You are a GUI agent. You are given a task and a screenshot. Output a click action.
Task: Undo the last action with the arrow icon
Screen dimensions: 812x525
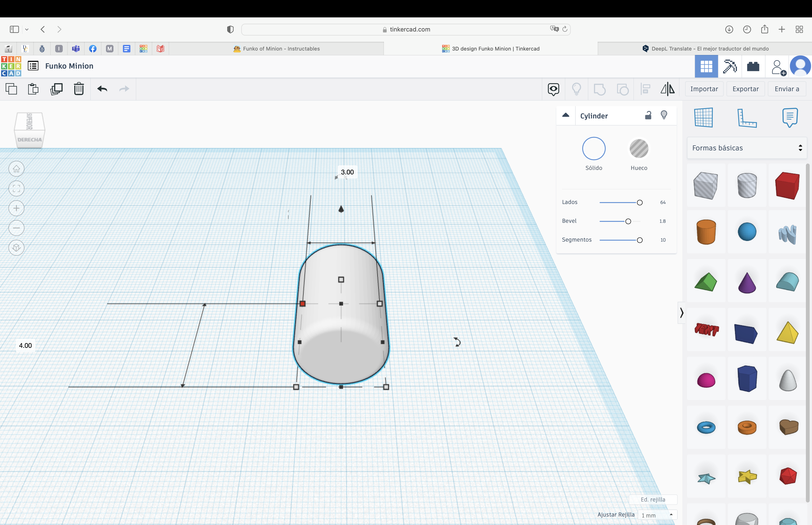[x=102, y=89]
